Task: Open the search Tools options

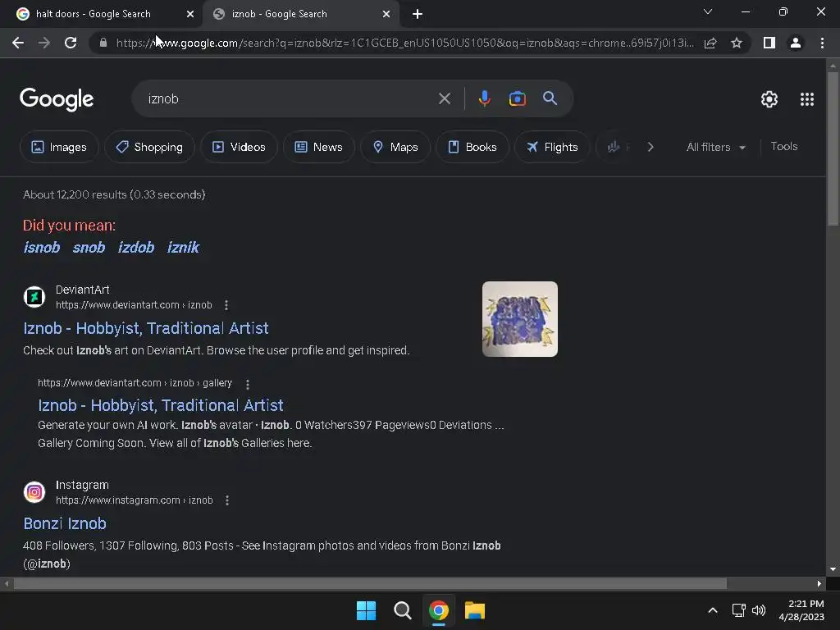Action: pyautogui.click(x=783, y=146)
